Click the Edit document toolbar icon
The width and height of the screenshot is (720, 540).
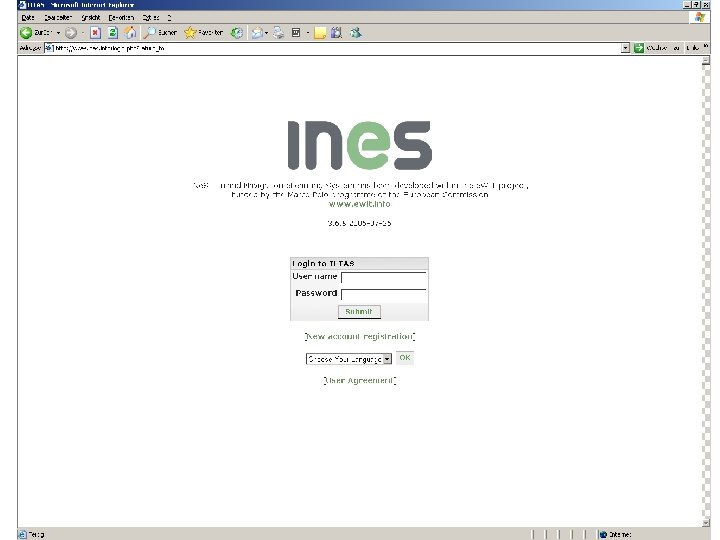point(296,33)
